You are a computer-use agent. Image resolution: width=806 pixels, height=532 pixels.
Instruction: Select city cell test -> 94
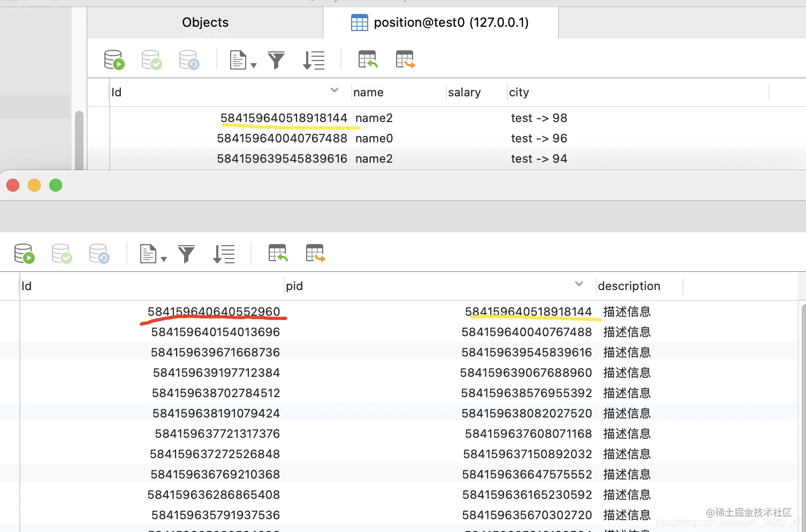coord(539,159)
